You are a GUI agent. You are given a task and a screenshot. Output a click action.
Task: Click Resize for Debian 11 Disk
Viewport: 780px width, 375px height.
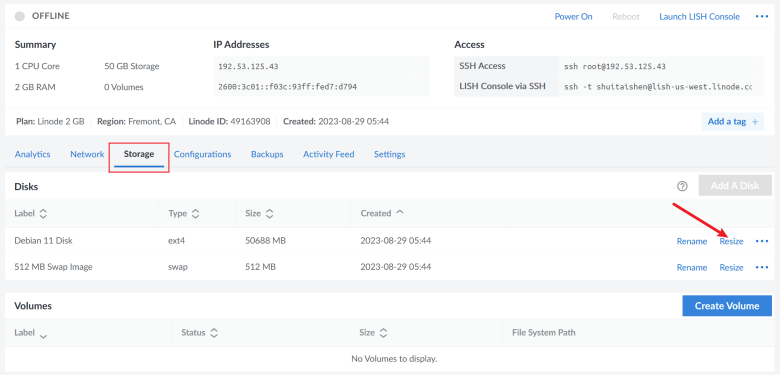point(731,241)
